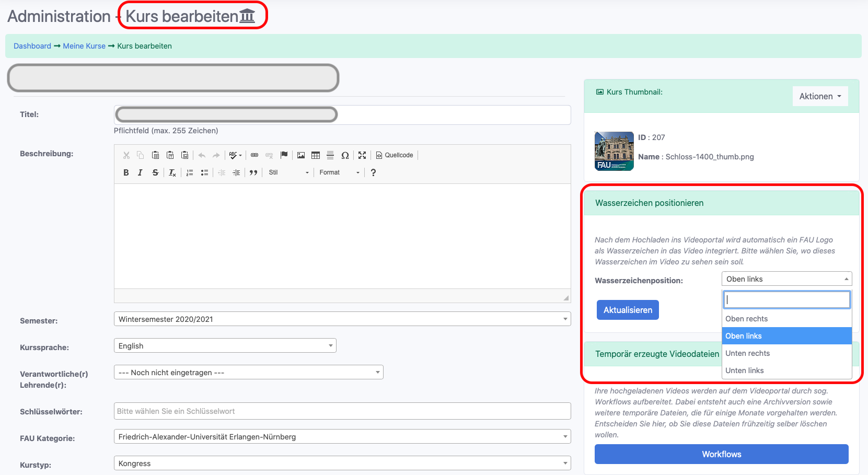Maximize the description editor
This screenshot has width=868, height=475.
(x=362, y=155)
